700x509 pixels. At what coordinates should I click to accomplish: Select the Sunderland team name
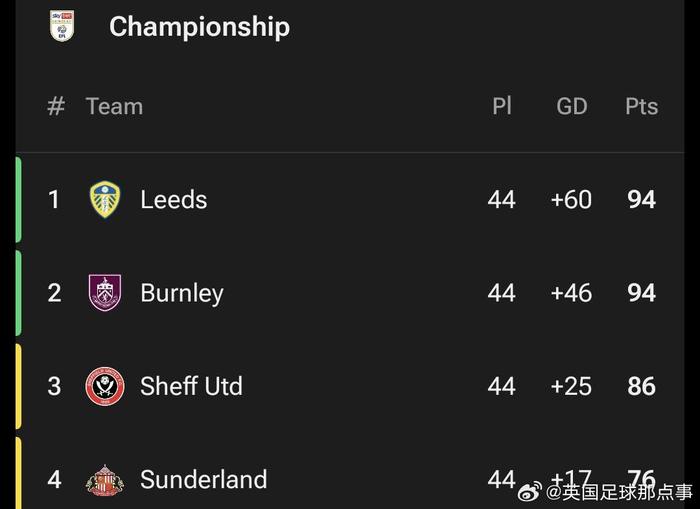point(204,480)
